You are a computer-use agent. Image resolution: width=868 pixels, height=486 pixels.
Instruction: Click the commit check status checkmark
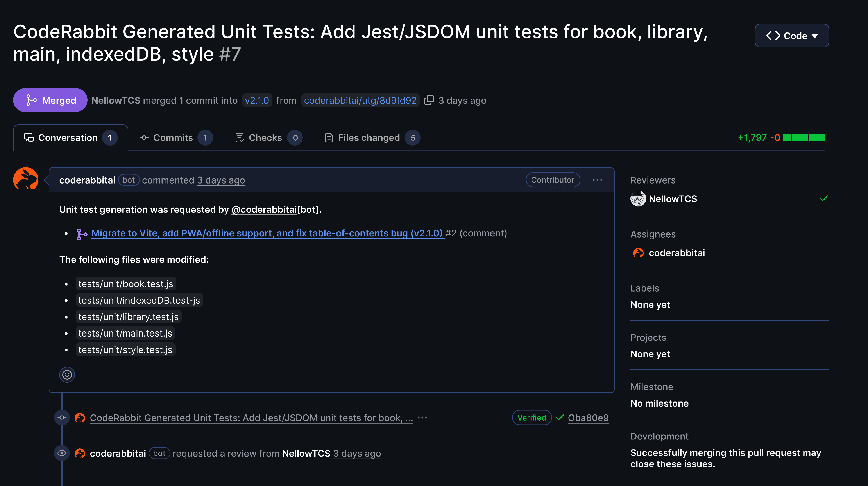click(560, 418)
